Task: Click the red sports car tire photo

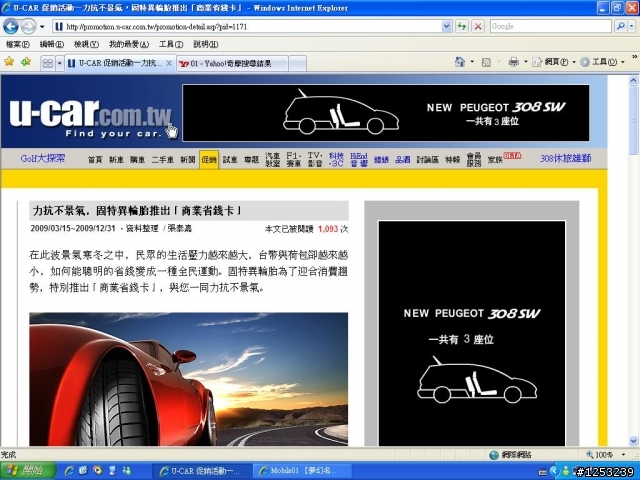Action: pyautogui.click(x=189, y=379)
